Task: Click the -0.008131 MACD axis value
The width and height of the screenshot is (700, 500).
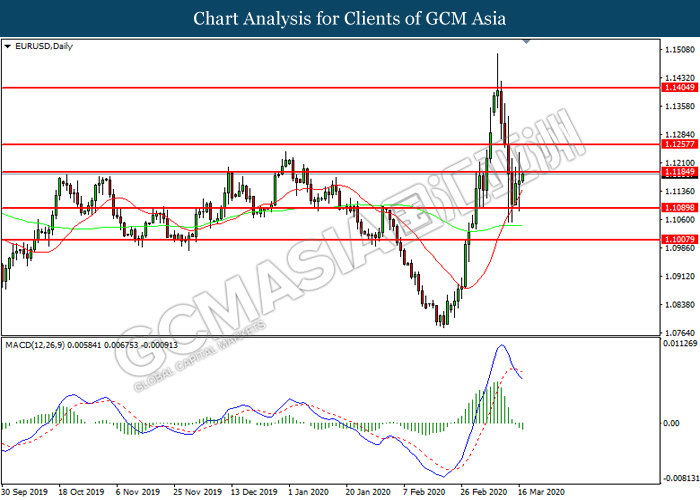Action: point(681,478)
